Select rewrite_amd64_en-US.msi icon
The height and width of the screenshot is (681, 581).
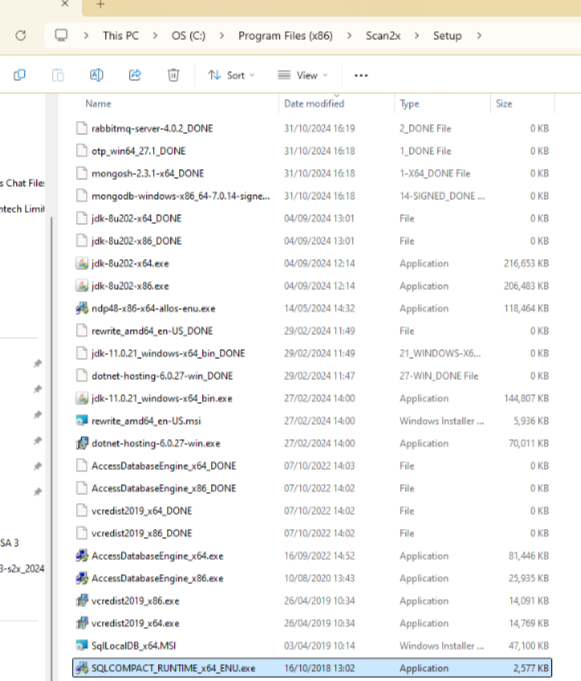[x=82, y=421]
